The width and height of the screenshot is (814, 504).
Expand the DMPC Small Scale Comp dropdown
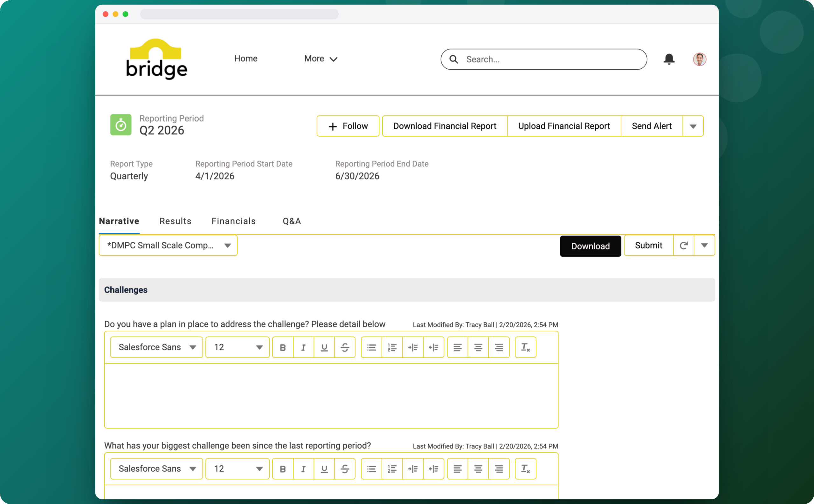(168, 245)
